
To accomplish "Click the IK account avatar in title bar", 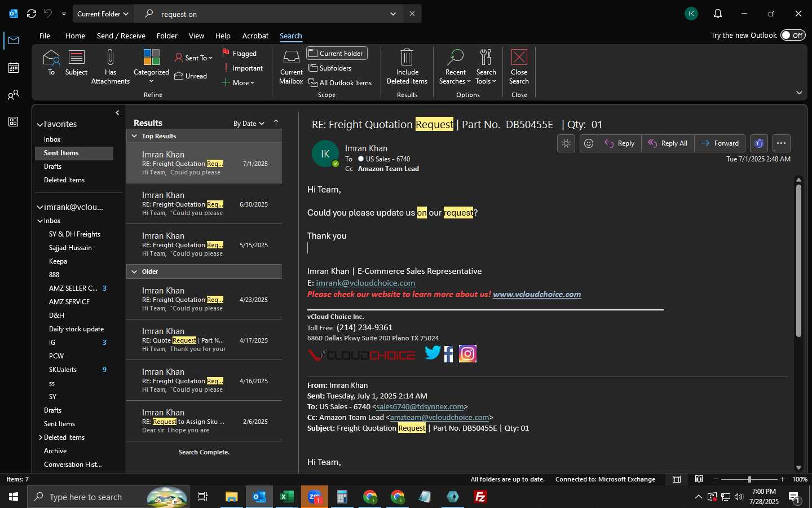I will [691, 14].
